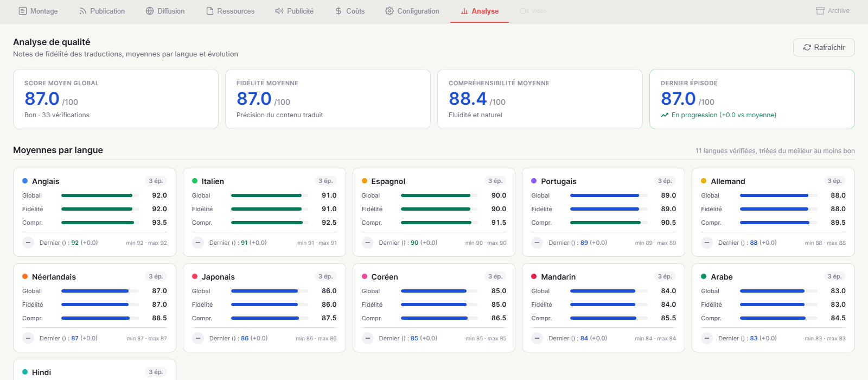The height and width of the screenshot is (380, 868).
Task: Click the Anglais Global score bar
Action: (100, 195)
